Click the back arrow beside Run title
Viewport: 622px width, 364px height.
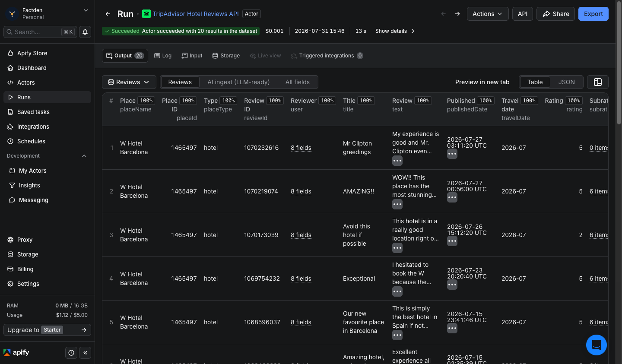point(108,14)
